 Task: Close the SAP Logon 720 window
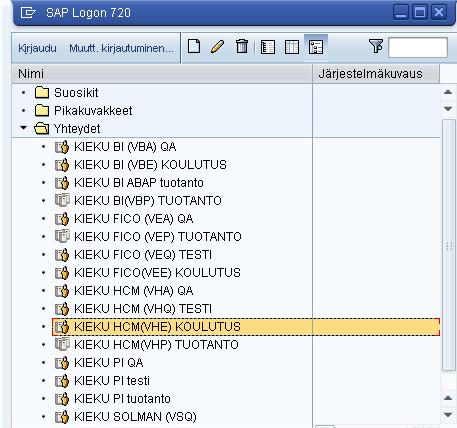[x=439, y=13]
